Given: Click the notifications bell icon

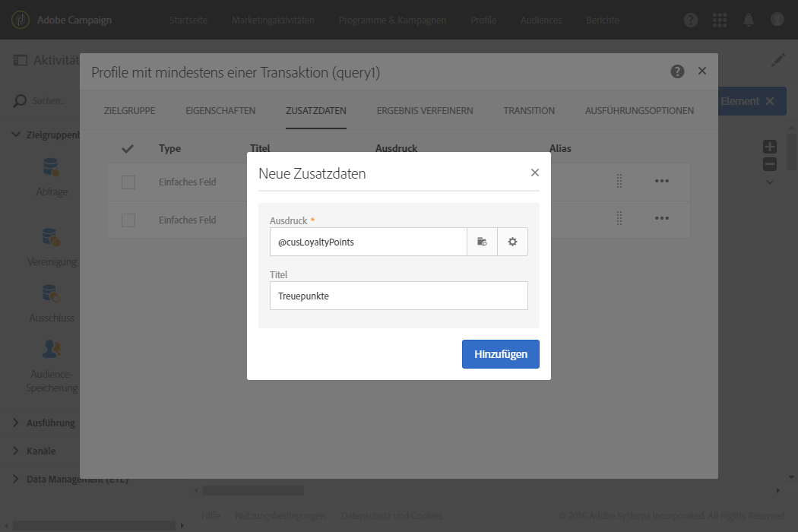Looking at the screenshot, I should tap(749, 20).
